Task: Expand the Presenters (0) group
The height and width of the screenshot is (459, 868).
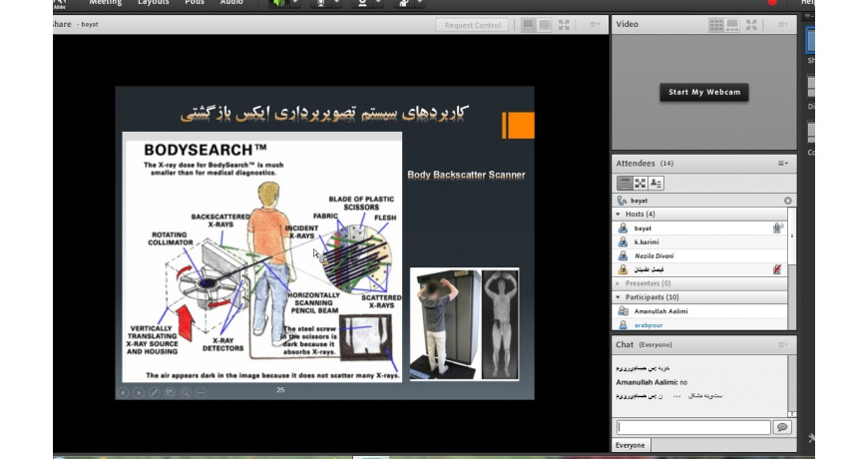Action: tap(618, 283)
